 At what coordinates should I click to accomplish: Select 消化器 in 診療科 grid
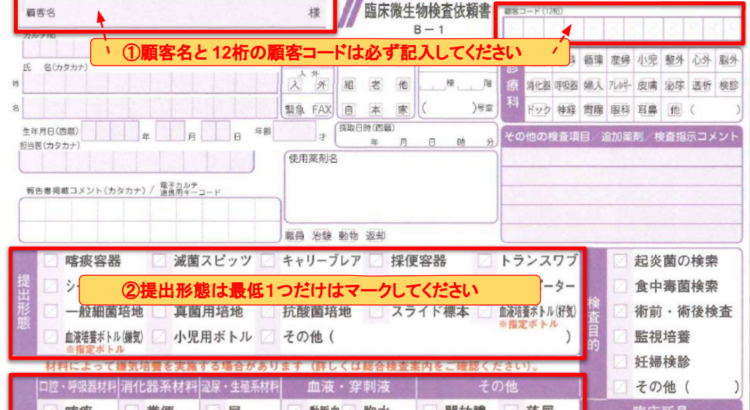(x=539, y=85)
